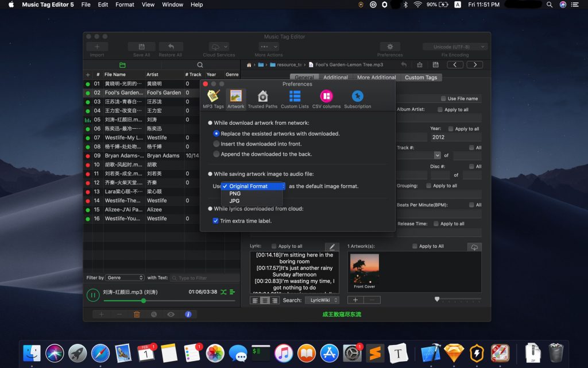Open Safari from the Dock

[x=100, y=353]
